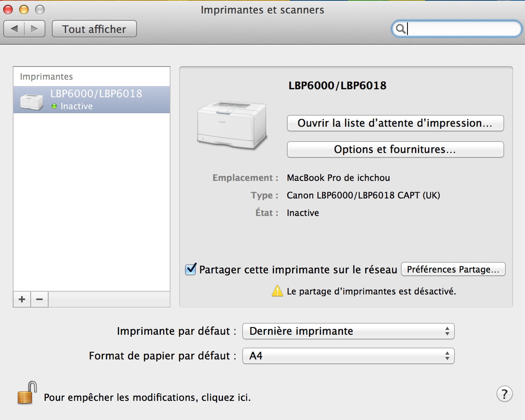Click the small printer icon in the list
525x420 pixels.
[x=31, y=102]
